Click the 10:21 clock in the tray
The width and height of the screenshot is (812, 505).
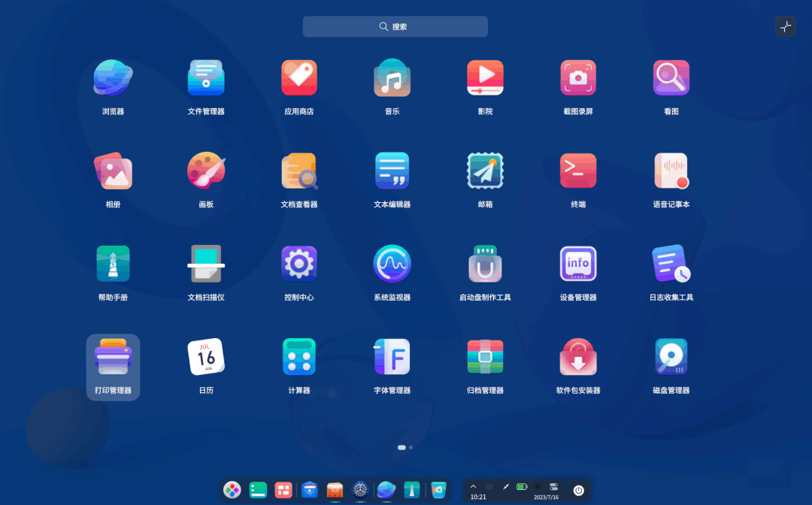(x=478, y=497)
